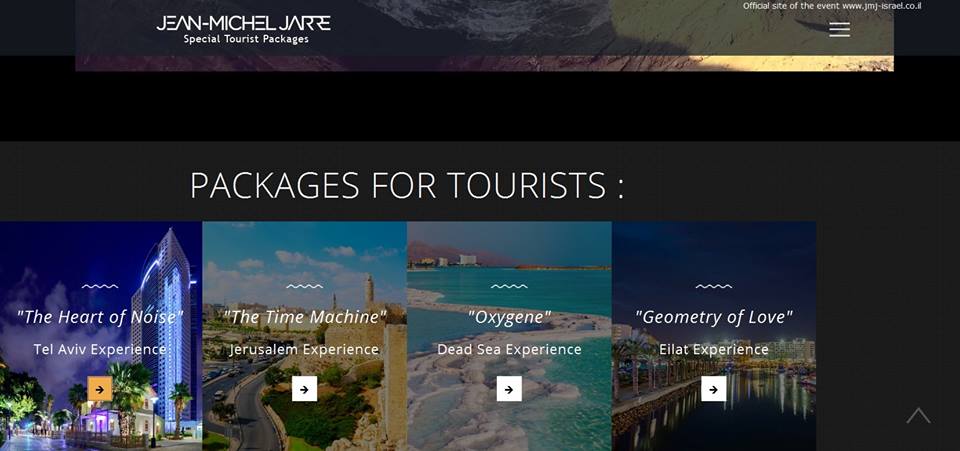Open the "The Heart of Noise" package title

point(100,317)
